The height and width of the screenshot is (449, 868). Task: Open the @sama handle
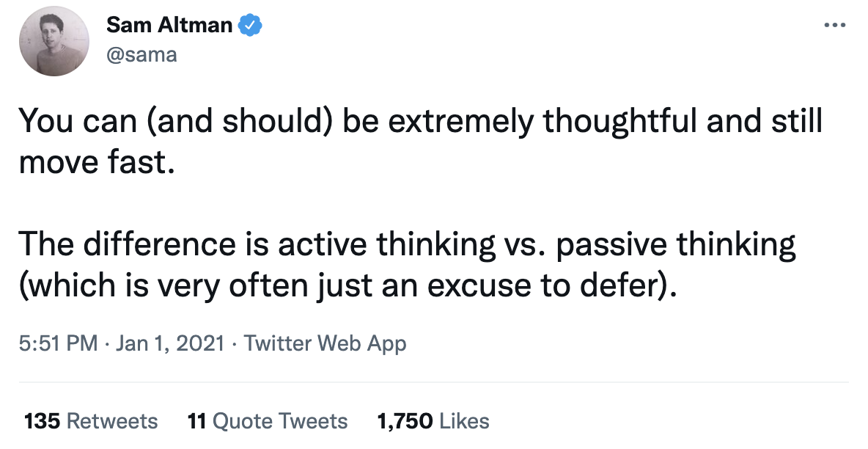click(x=141, y=54)
